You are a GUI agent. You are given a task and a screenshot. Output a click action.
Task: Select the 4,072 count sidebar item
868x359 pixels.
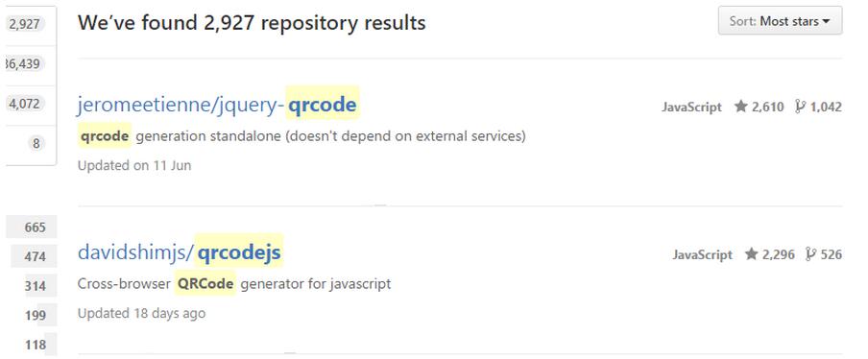point(26,104)
